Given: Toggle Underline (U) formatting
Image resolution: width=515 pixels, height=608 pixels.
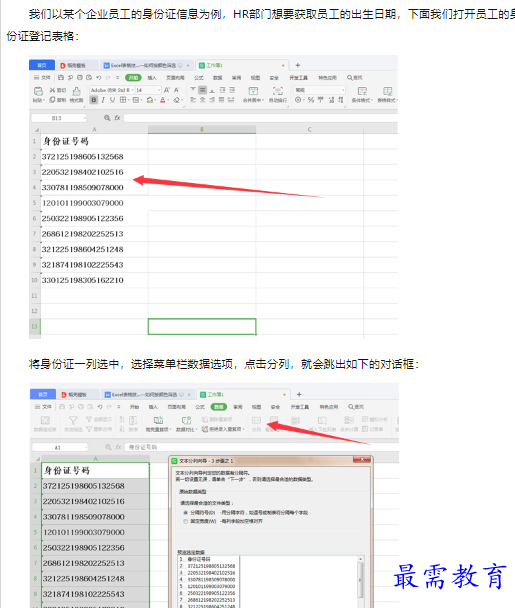Looking at the screenshot, I should pos(112,100).
